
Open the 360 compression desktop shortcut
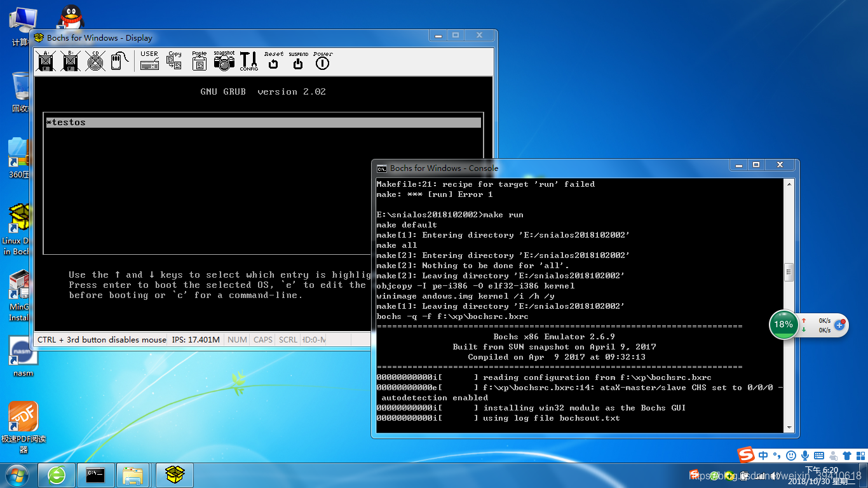click(x=19, y=158)
